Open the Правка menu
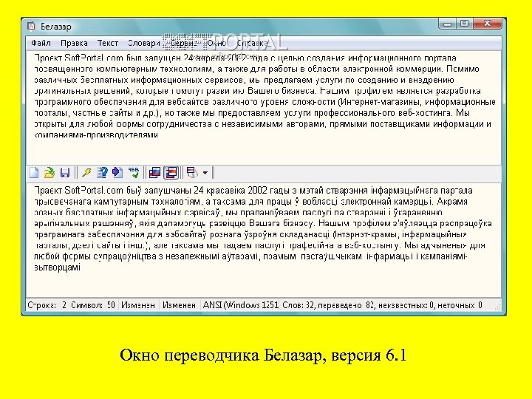The width and height of the screenshot is (532, 399). pyautogui.click(x=74, y=43)
